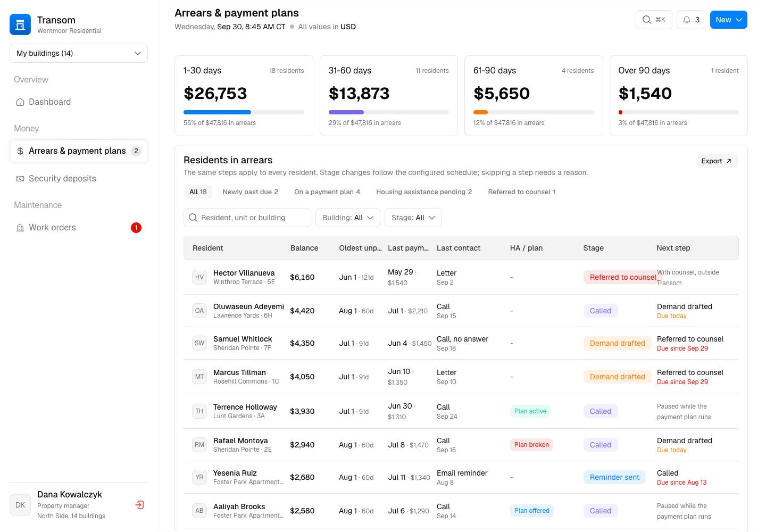Screen dimensions: 766x532
Task: Switch to Referred to counsel tab
Action: pyautogui.click(x=522, y=192)
